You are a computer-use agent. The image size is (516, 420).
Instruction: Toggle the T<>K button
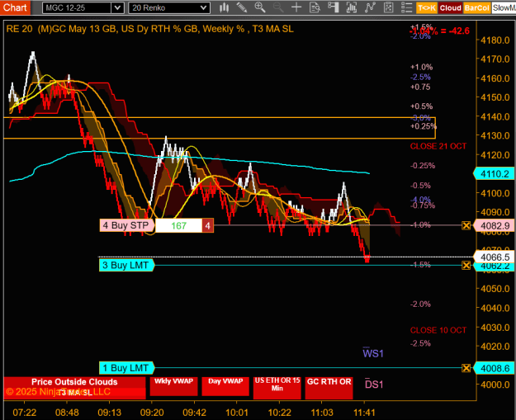coord(427,8)
